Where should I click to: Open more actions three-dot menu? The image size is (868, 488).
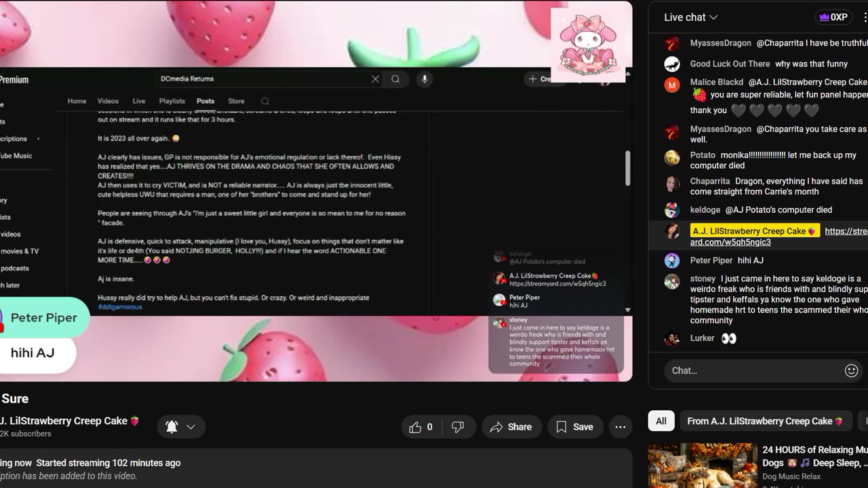click(x=620, y=427)
